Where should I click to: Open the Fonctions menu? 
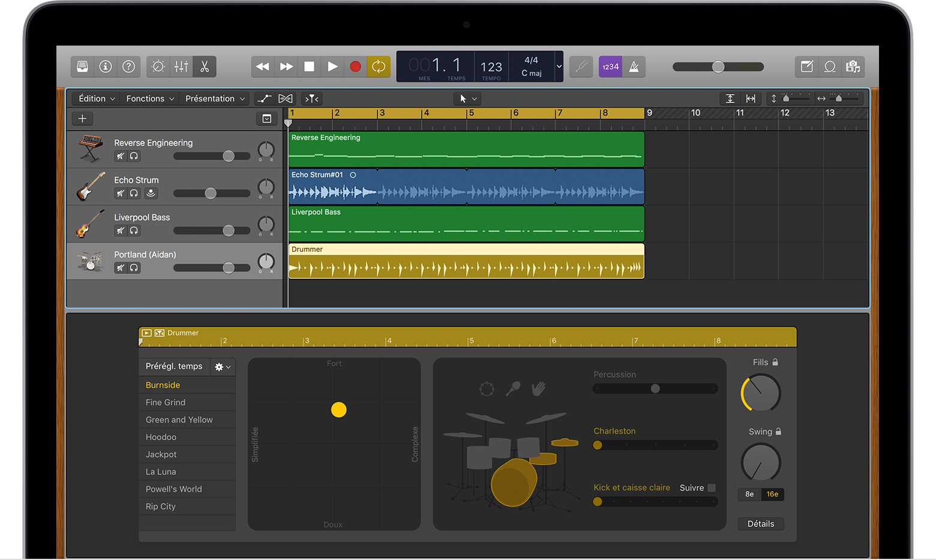click(x=149, y=99)
